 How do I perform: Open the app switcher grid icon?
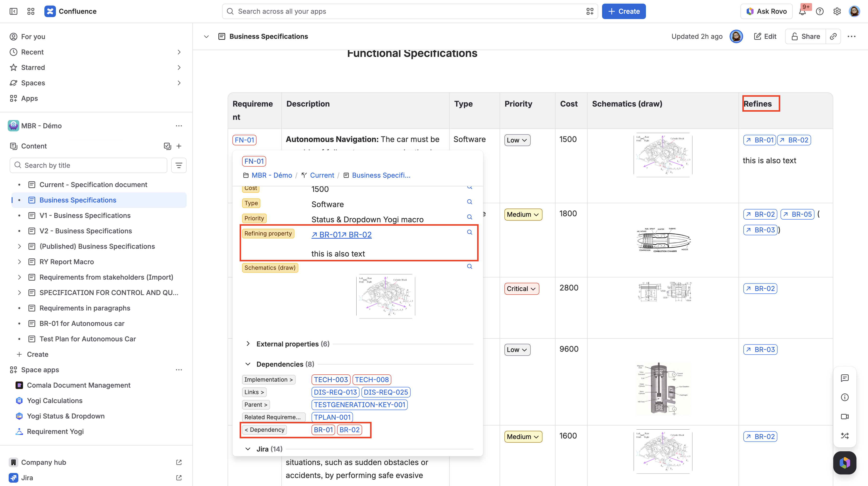coord(31,12)
